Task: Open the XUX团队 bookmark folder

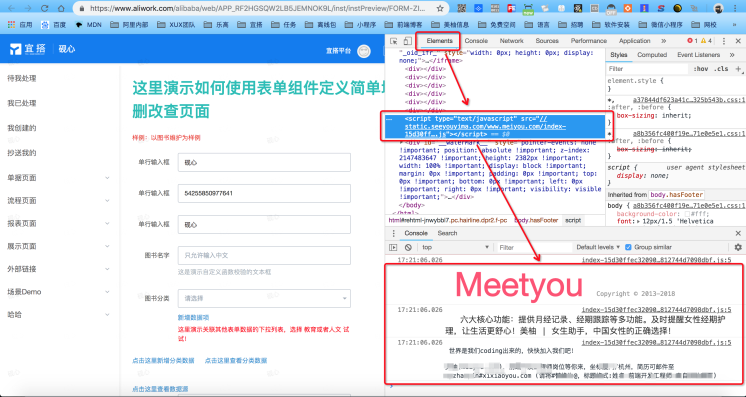Action: (x=176, y=24)
